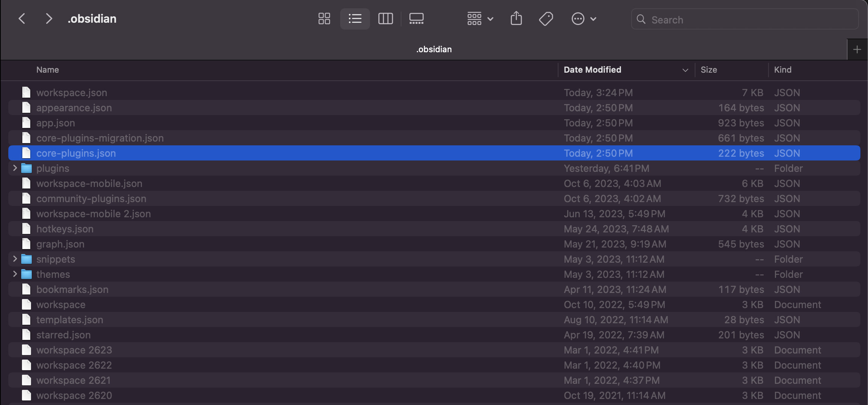The width and height of the screenshot is (868, 405).
Task: Open the More actions ellipsis menu
Action: (x=584, y=19)
